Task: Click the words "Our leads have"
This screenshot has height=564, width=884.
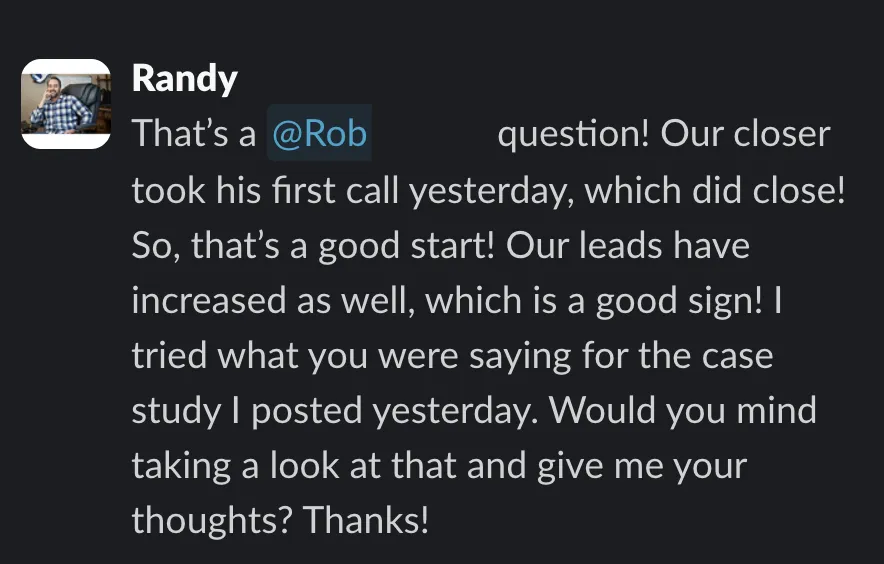Action: click(x=628, y=246)
